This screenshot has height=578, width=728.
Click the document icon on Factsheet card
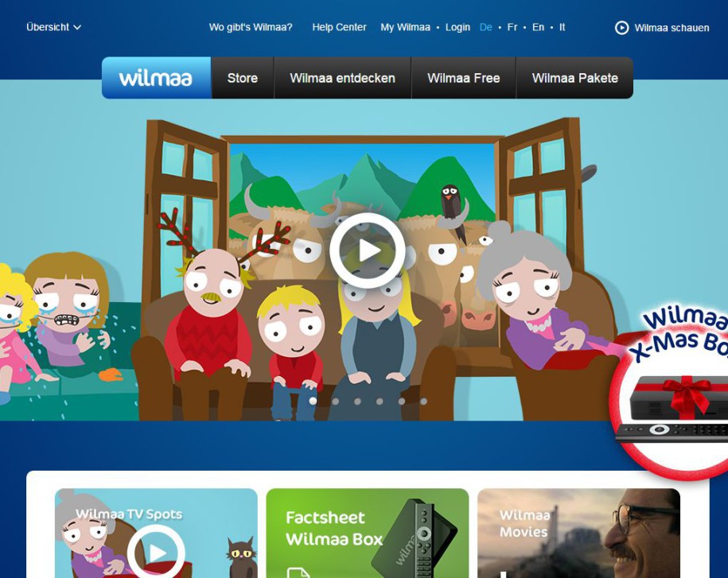pyautogui.click(x=298, y=571)
